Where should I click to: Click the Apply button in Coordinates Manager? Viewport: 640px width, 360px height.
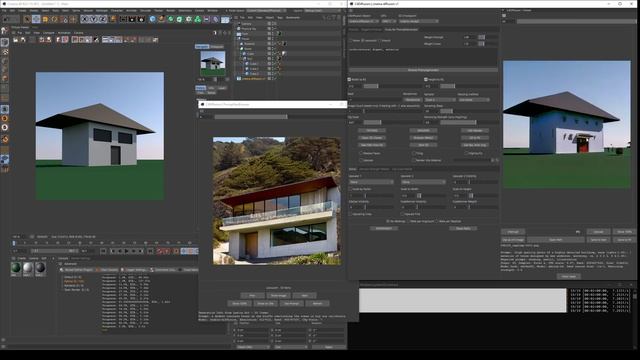329,347
